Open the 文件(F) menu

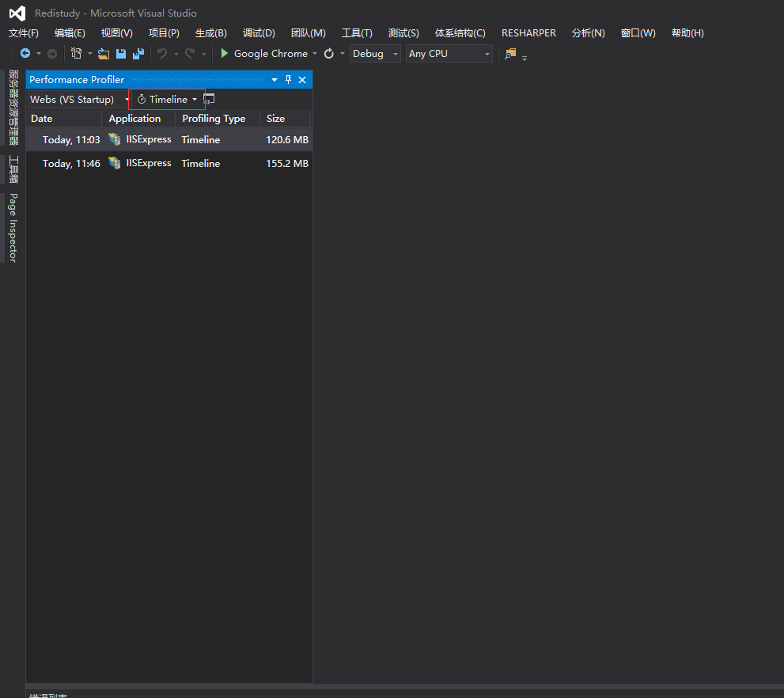click(24, 33)
